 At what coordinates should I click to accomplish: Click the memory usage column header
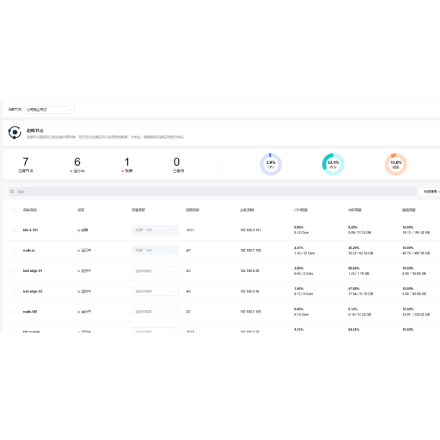[355, 210]
